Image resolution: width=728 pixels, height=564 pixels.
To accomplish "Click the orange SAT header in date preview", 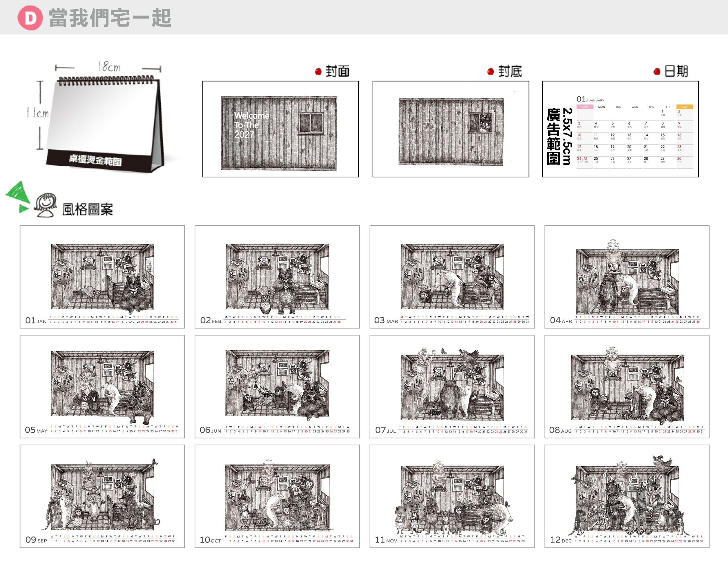I will tap(685, 107).
